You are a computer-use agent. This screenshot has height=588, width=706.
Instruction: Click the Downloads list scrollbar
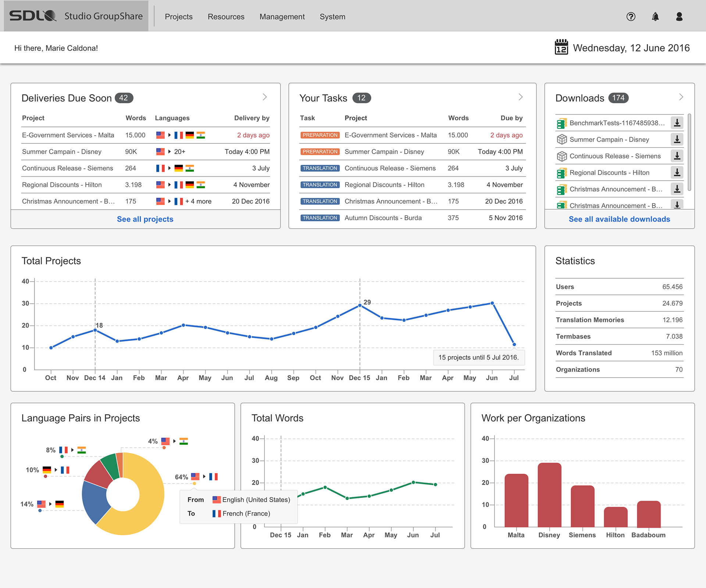(689, 152)
